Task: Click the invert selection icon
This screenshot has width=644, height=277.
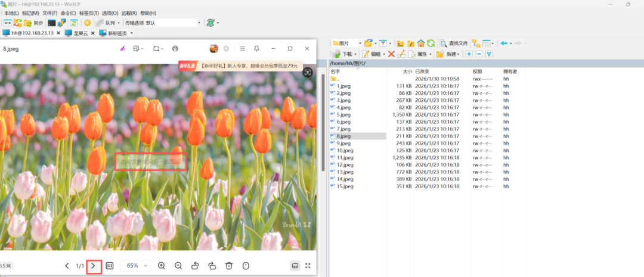Action: click(489, 54)
